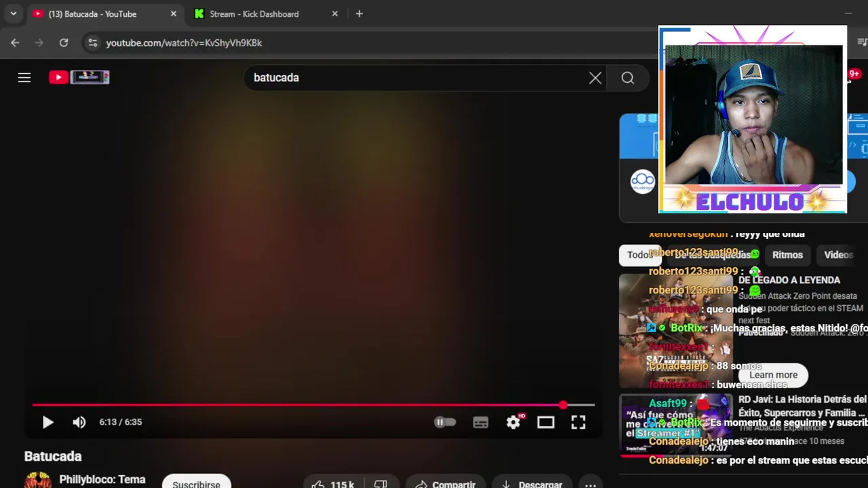Open the Phillybloco channel avatar
The image size is (868, 488).
(x=38, y=481)
